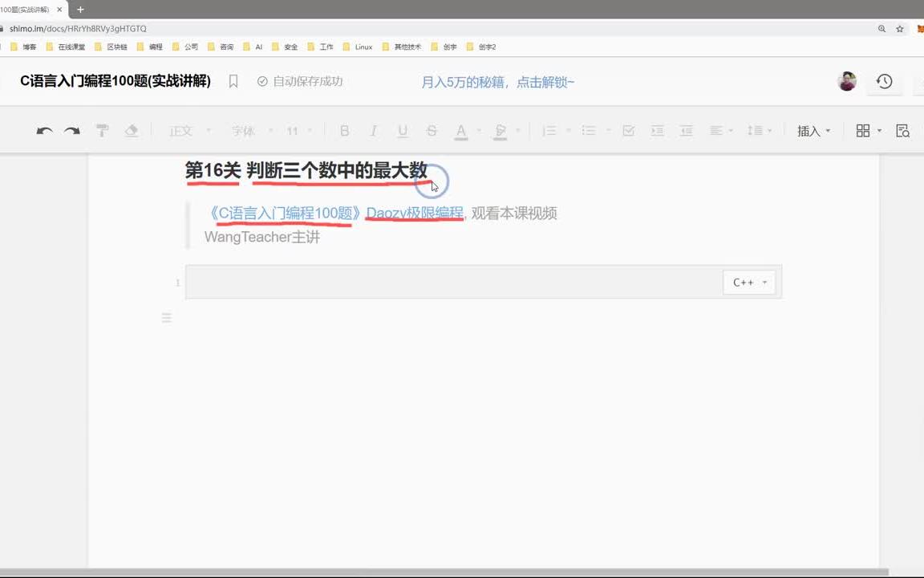Select the format painter icon
Image resolution: width=924 pixels, height=578 pixels.
pyautogui.click(x=102, y=130)
